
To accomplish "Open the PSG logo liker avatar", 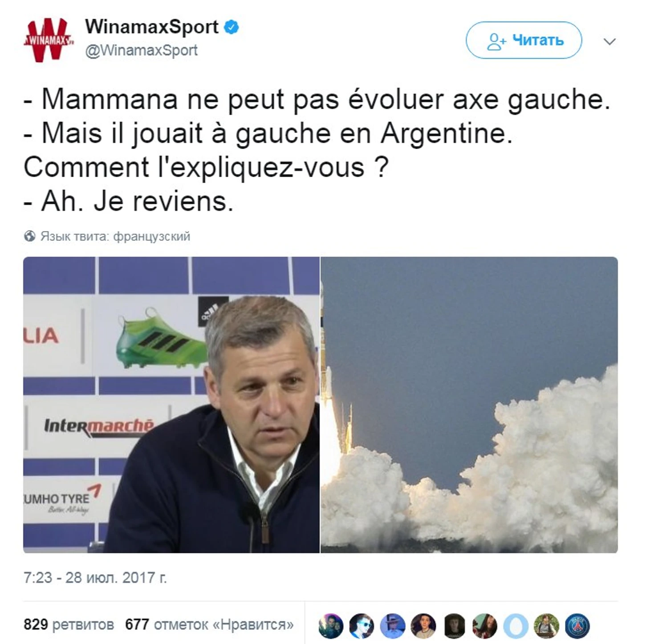I will [x=577, y=626].
